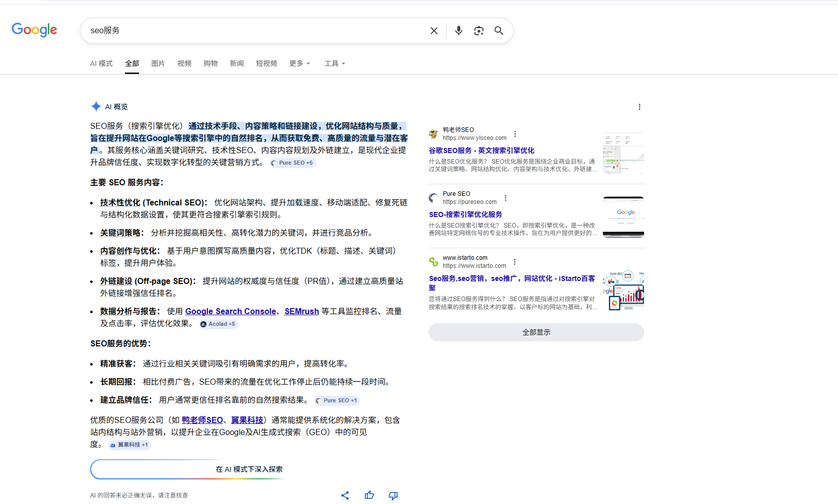Expand the Acolad +5 source chip
Image resolution: width=838 pixels, height=504 pixels.
219,324
